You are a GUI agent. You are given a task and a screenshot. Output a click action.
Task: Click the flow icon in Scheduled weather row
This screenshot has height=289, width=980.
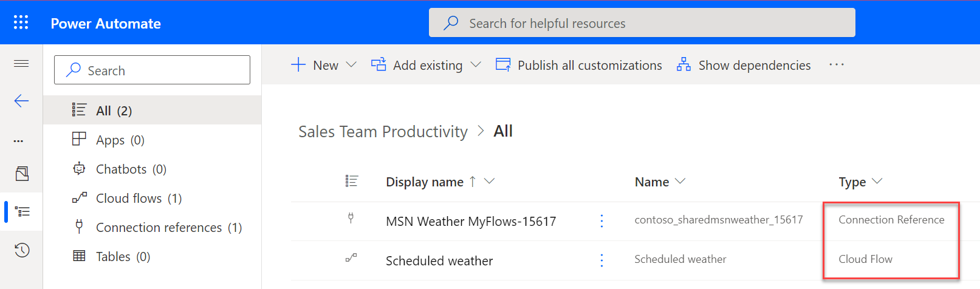pyautogui.click(x=351, y=257)
